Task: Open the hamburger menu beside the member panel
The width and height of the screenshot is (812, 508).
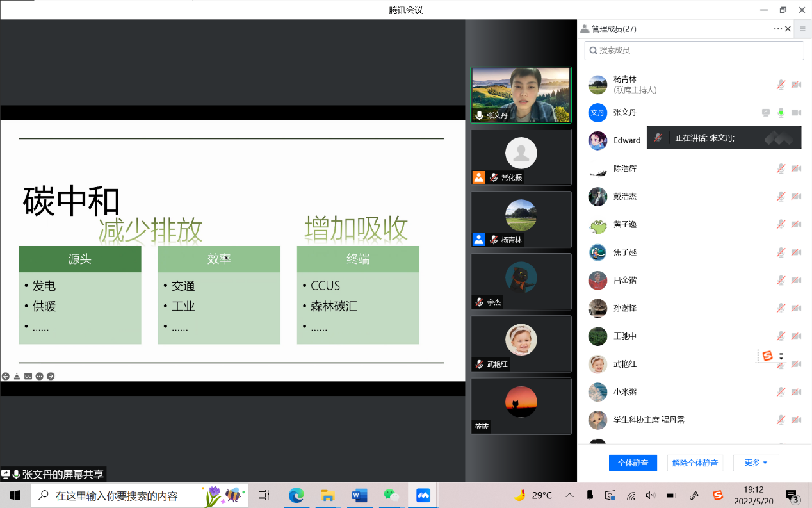Action: pos(802,28)
